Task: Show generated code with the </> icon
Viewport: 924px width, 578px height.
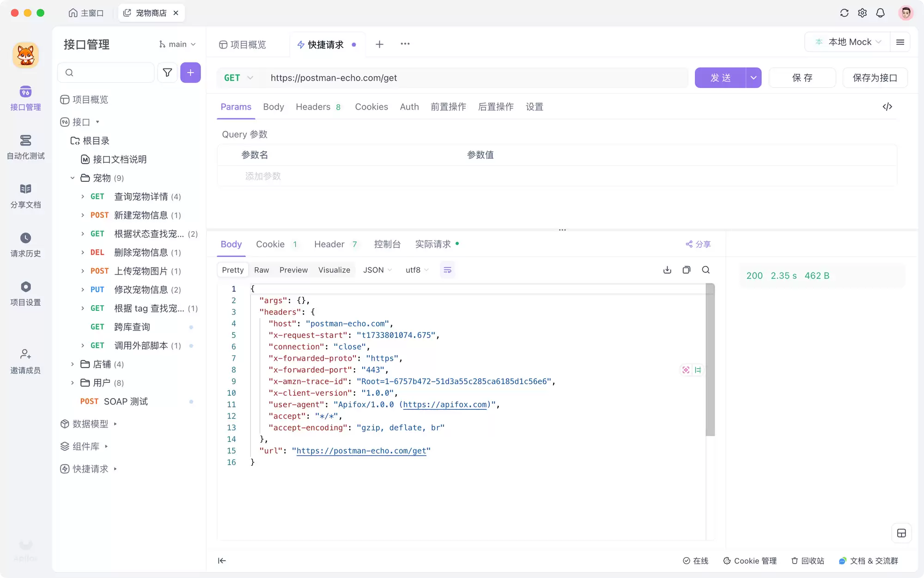Action: click(887, 107)
